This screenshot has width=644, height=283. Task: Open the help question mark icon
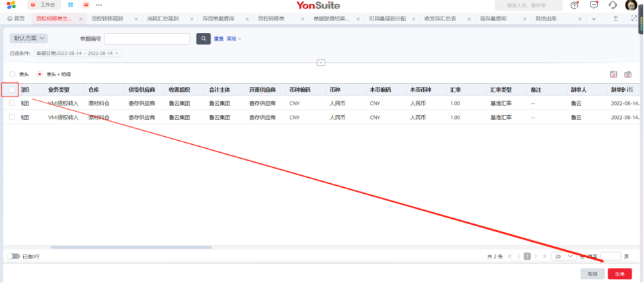point(574,5)
